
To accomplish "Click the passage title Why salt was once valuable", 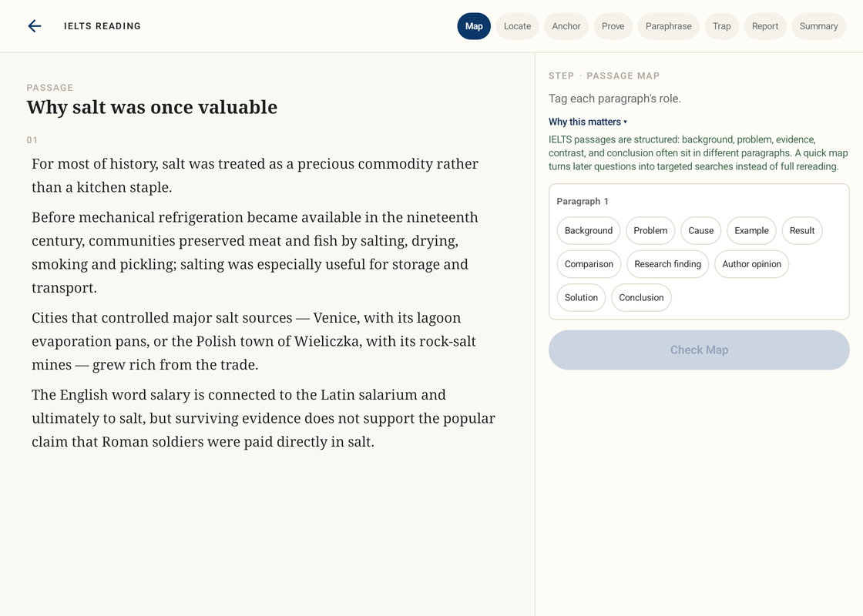I will 152,107.
